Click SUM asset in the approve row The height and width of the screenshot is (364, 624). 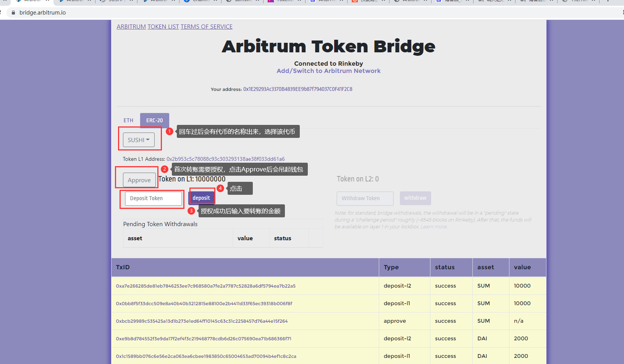pos(483,321)
